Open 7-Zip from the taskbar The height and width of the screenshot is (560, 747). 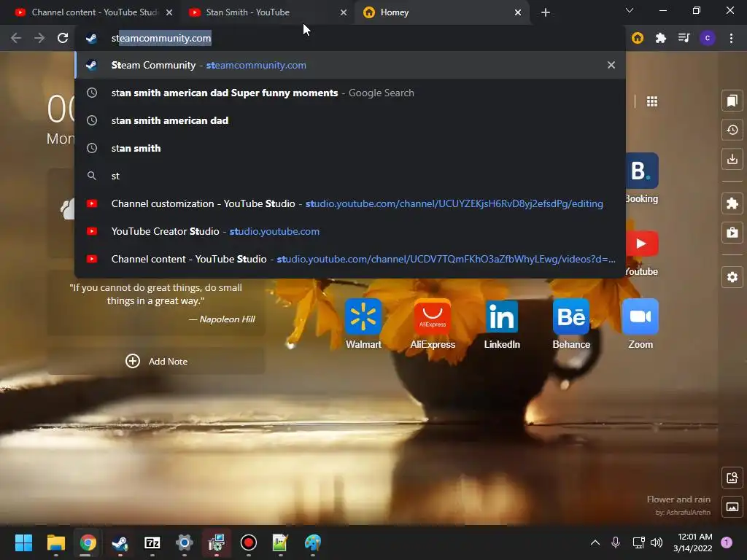pos(152,542)
